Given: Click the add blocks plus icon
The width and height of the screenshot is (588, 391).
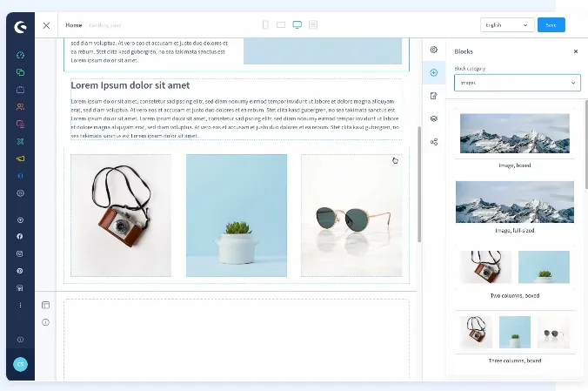Looking at the screenshot, I should pos(434,72).
